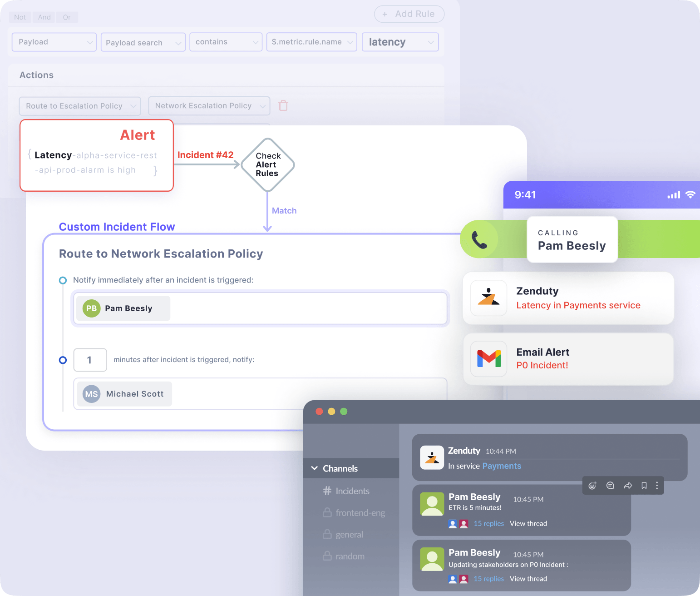Open more message actions via kebab icon
700x596 pixels.
pos(657,485)
